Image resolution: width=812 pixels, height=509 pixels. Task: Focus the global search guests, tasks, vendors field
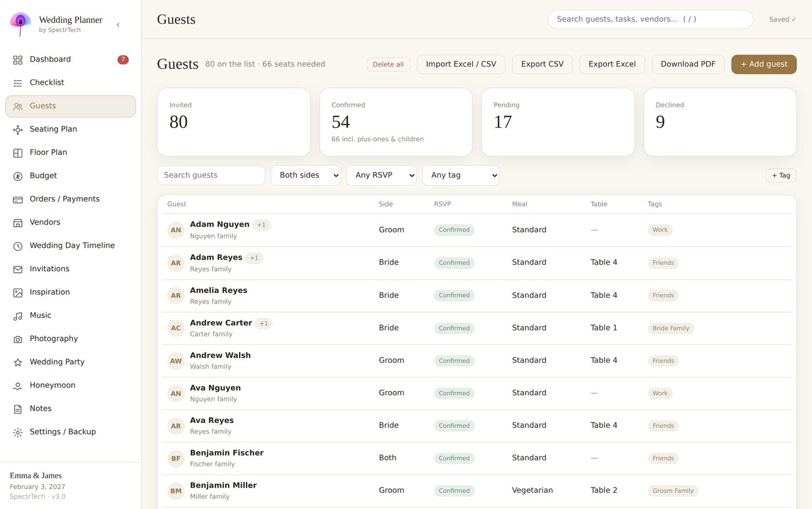tap(650, 19)
